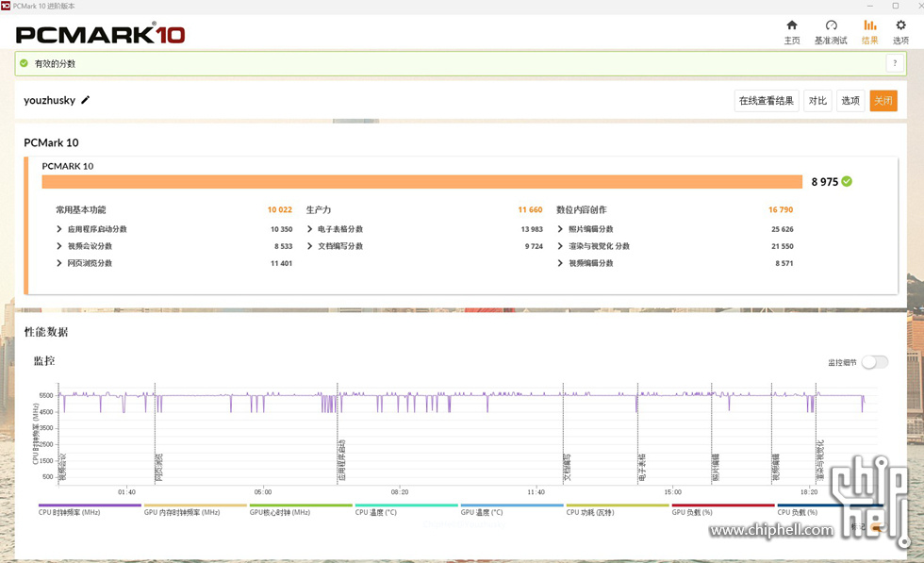Image resolution: width=924 pixels, height=563 pixels.
Task: Click the writing value 9 724
Action: pos(534,246)
